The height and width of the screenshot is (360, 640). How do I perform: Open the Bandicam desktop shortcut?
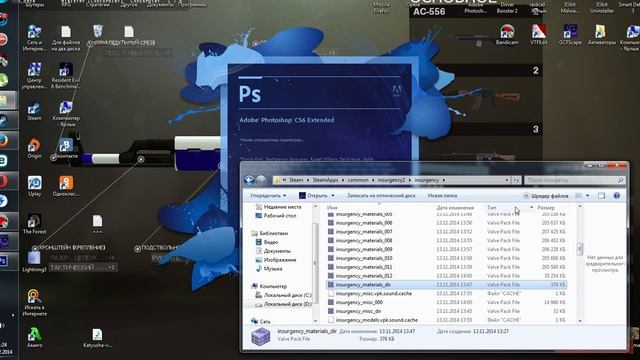(x=507, y=34)
